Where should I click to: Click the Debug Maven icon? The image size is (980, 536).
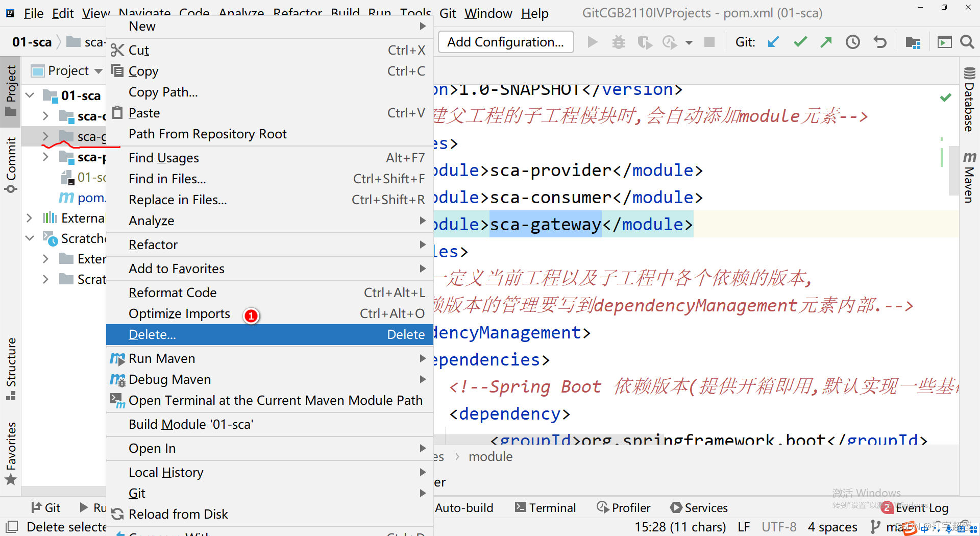coord(117,380)
